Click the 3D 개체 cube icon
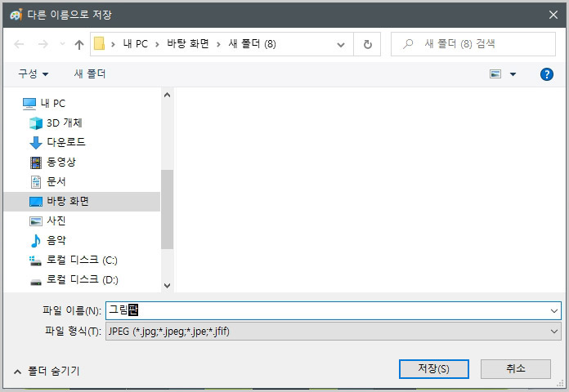 pos(36,123)
